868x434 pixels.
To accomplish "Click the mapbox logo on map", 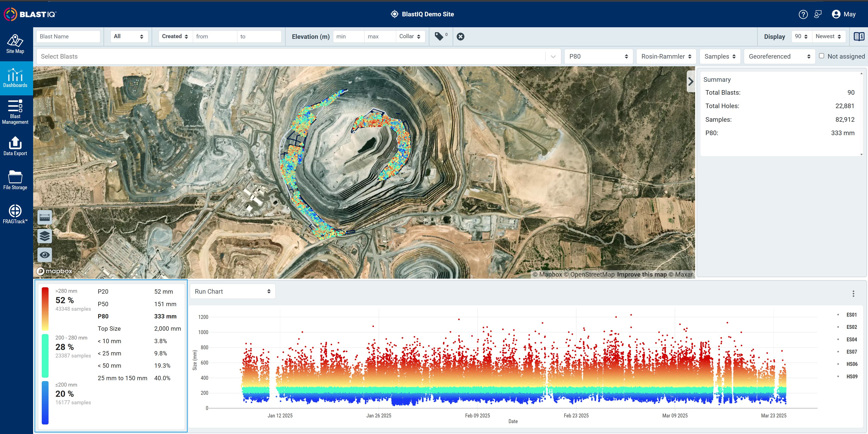I will 54,271.
